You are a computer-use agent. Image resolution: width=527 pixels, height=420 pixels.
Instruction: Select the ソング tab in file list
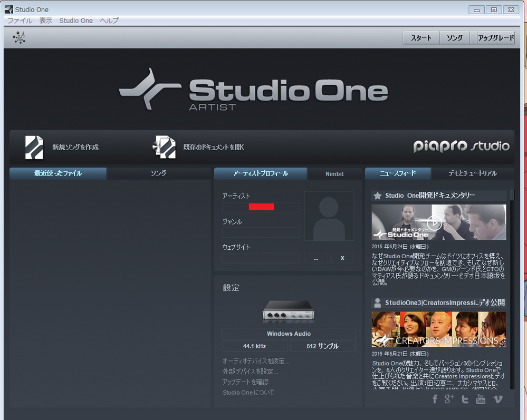[x=158, y=173]
